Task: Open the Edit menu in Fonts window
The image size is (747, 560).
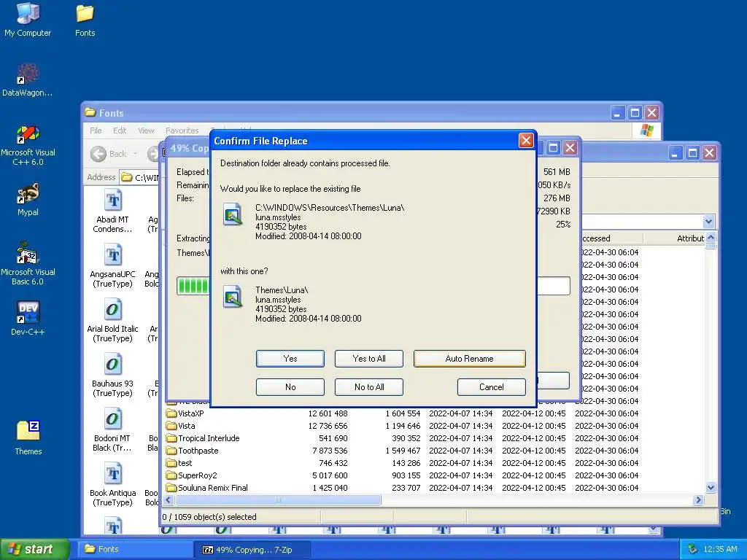Action: pos(120,131)
